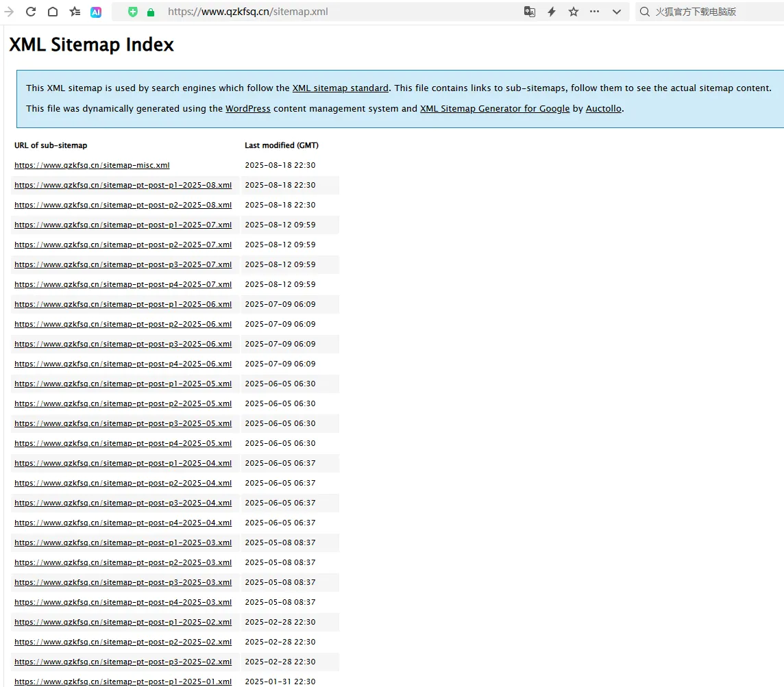784x687 pixels.
Task: Click the green shield security icon
Action: click(x=133, y=12)
